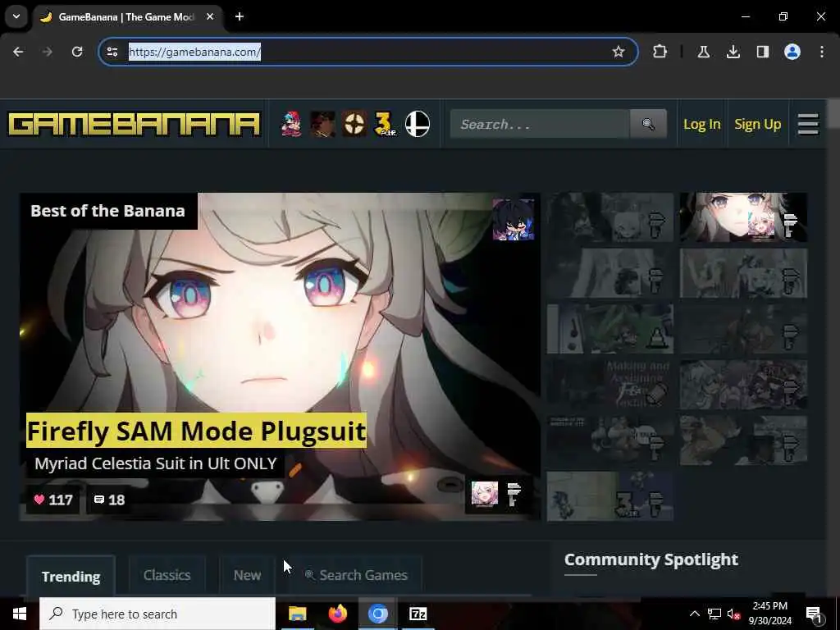Open the game avatar beside mod-type icon on banner

[x=485, y=494]
